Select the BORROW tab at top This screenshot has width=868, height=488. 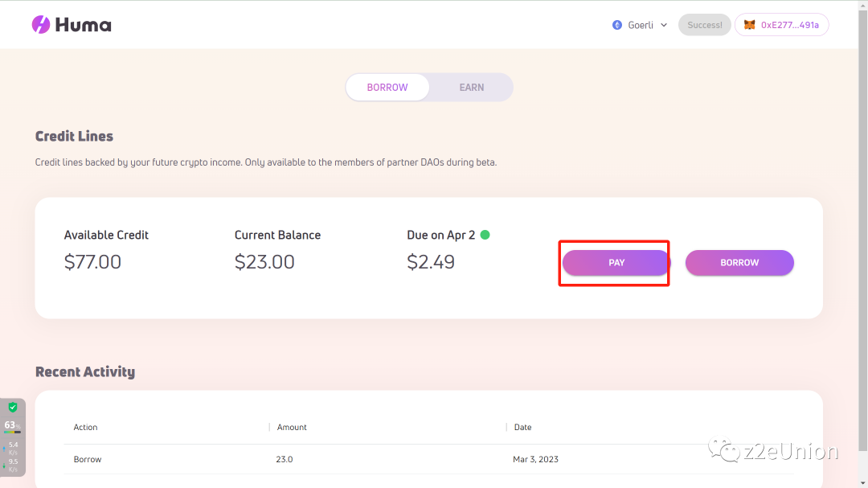pos(387,88)
